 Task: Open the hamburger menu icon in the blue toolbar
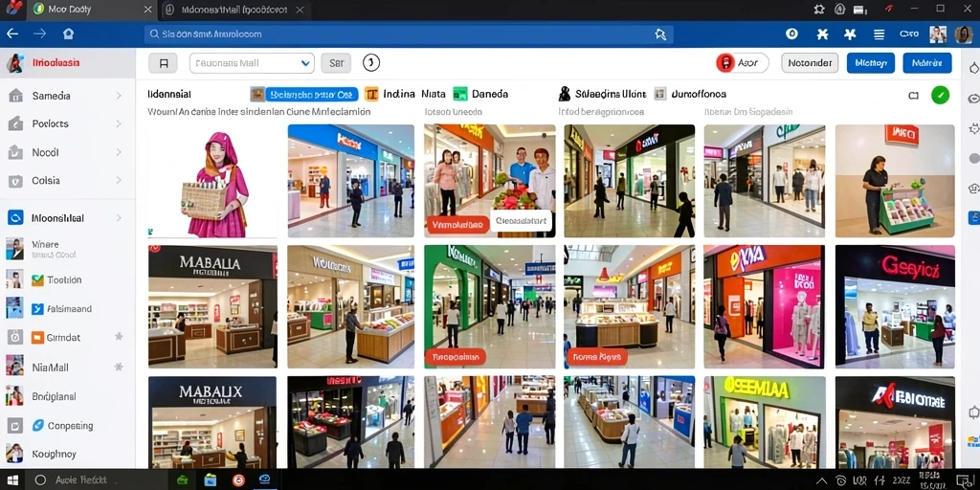(879, 34)
